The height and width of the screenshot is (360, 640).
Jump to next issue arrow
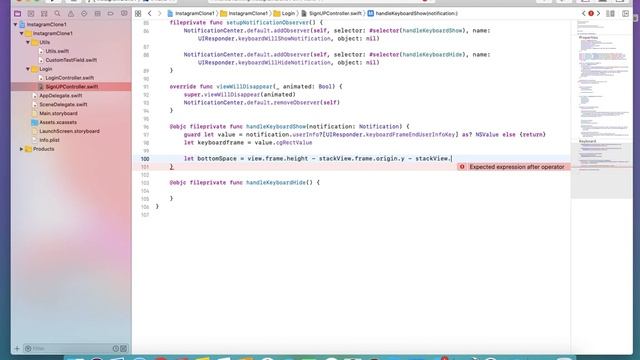598,13
